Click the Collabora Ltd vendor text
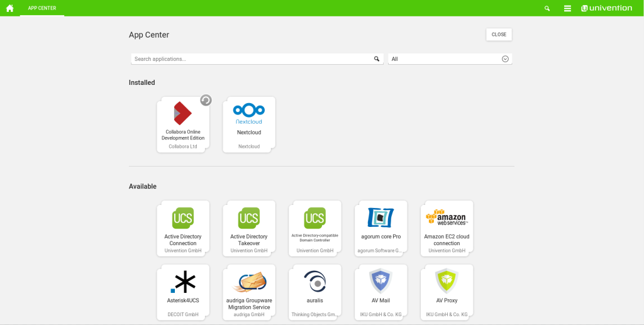644x325 pixels. (x=183, y=146)
